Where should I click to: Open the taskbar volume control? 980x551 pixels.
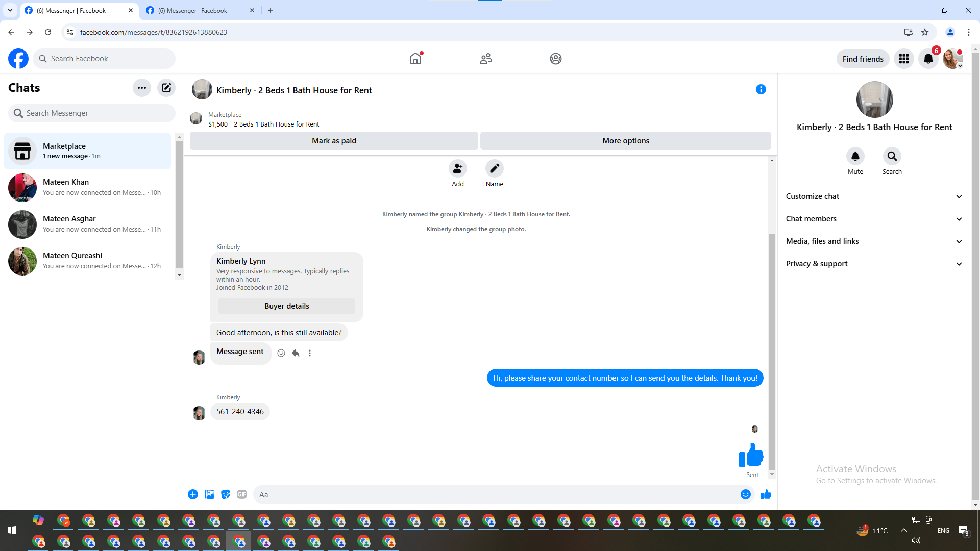916,540
